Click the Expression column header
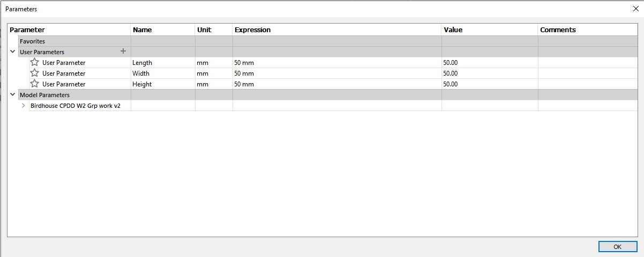644x257 pixels. click(x=337, y=30)
